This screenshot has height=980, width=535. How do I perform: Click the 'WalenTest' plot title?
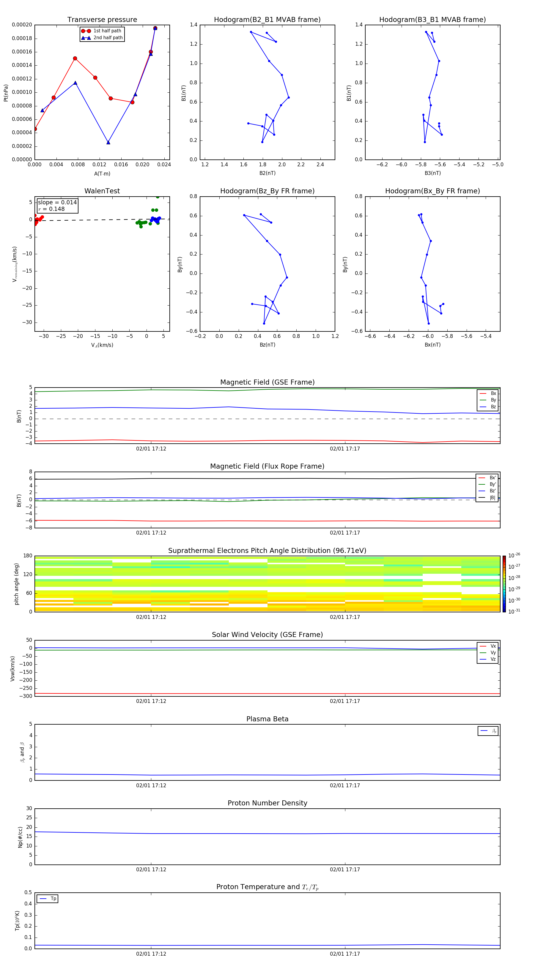102,191
